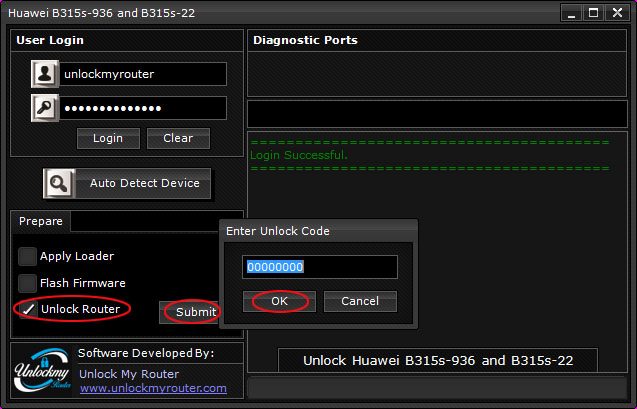Tick the Flash Firmware checkbox
Screen dimensions: 637x409
tap(27, 283)
